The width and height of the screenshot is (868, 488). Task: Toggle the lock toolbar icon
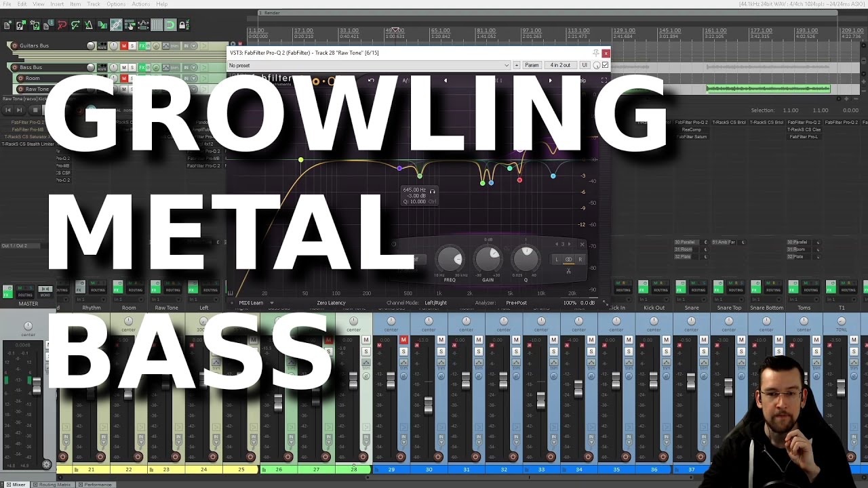click(x=184, y=25)
